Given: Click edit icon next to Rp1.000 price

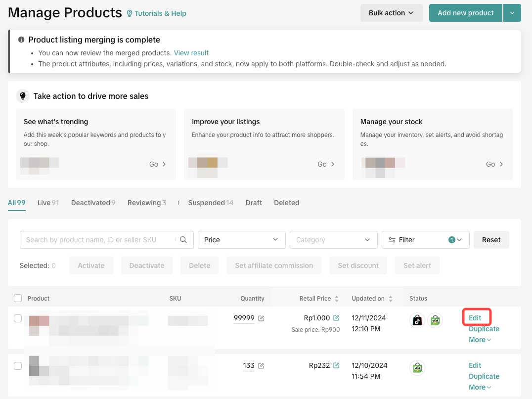Looking at the screenshot, I should pyautogui.click(x=336, y=318).
